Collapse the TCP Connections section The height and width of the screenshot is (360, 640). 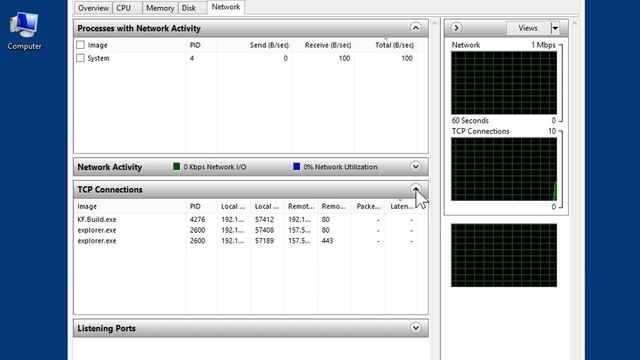click(416, 189)
